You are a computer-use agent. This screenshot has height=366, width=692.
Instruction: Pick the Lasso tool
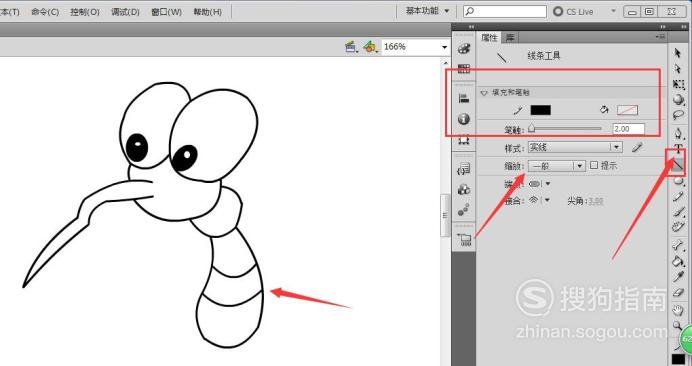[x=678, y=115]
